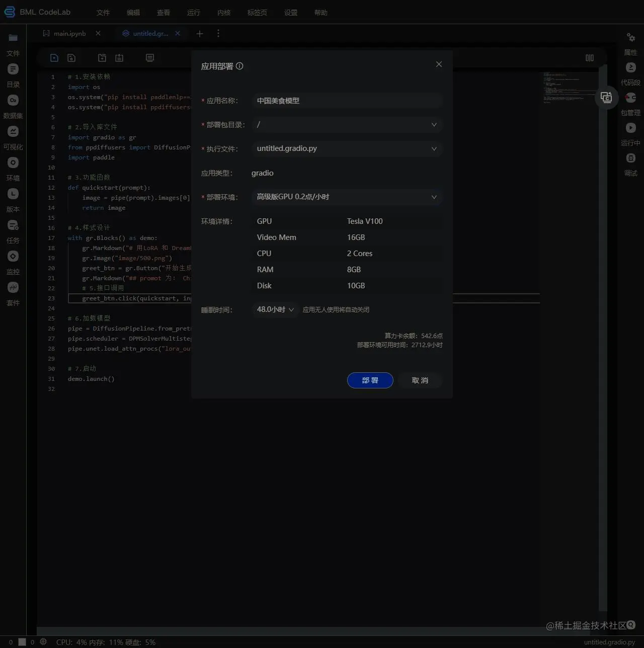Viewport: 644px width, 648px height.
Task: Open the 编辑 menu
Action: (133, 13)
